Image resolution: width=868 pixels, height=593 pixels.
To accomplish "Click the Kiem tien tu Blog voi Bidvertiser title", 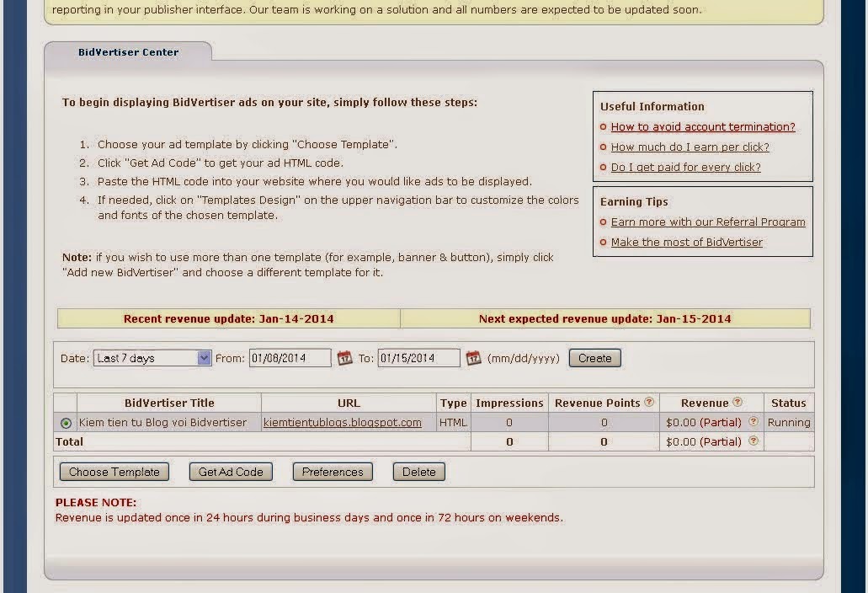I will click(162, 423).
